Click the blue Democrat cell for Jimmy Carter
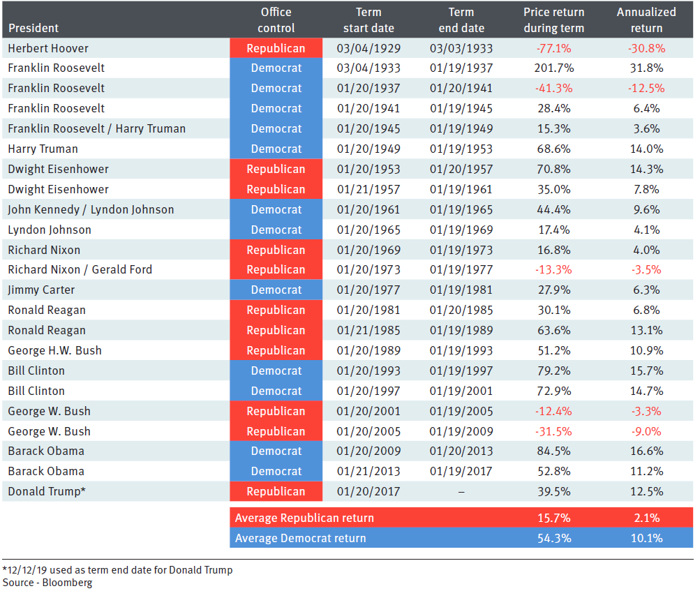Viewport: 700px width, 591px height. pyautogui.click(x=276, y=290)
